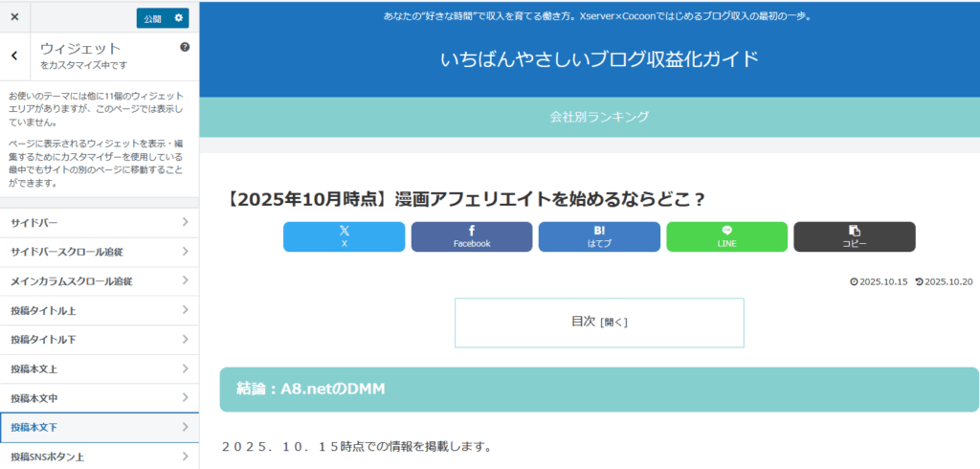The image size is (980, 469).
Task: Expand the サイドバー widget area
Action: click(x=100, y=223)
